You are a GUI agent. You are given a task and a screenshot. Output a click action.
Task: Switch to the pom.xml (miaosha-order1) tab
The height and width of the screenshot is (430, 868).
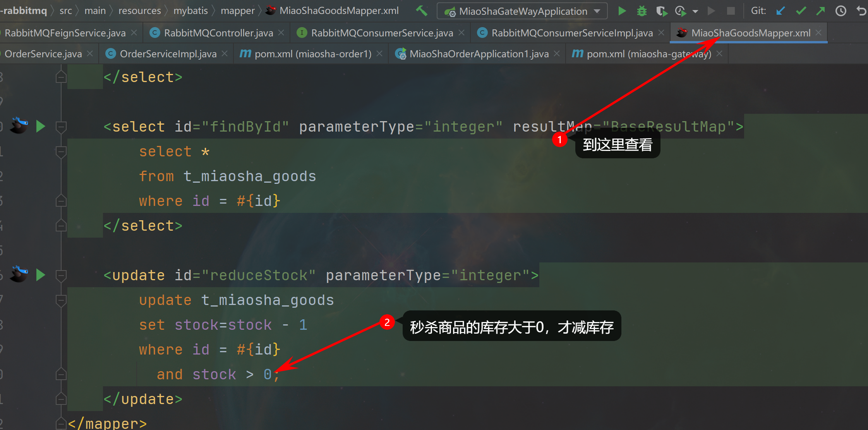click(x=310, y=53)
